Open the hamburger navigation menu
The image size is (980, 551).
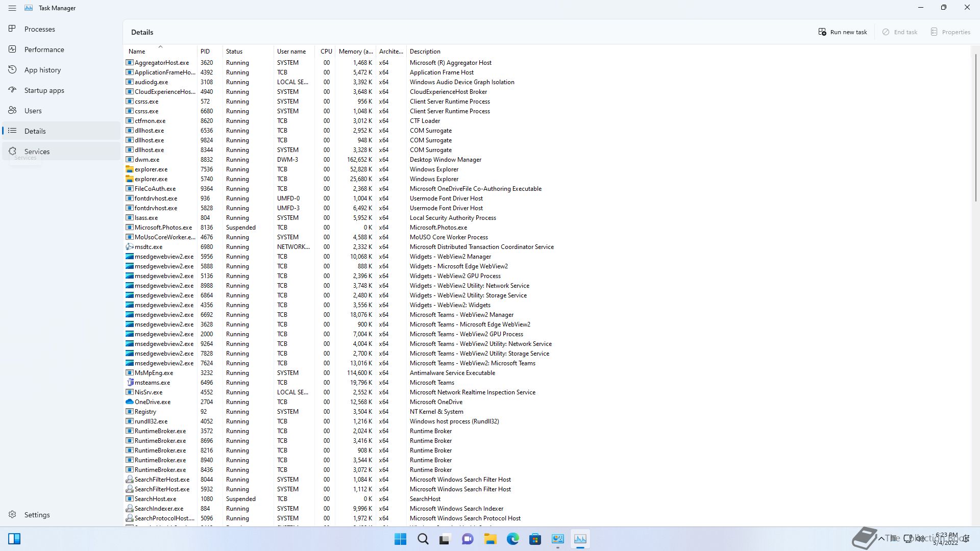(x=12, y=8)
